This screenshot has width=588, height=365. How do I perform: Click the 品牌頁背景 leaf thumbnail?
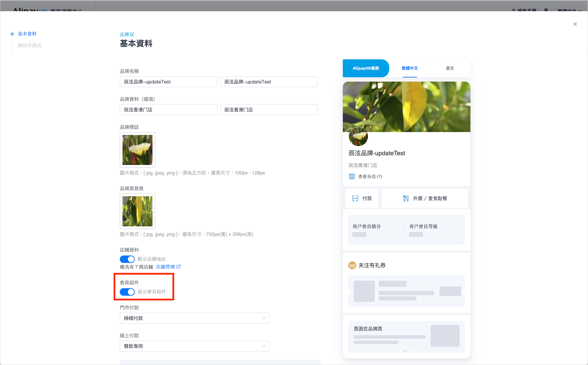138,211
